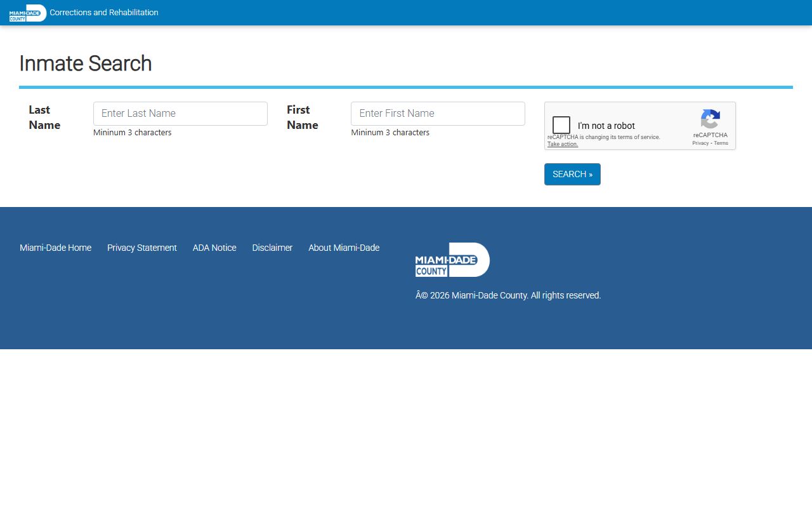
Task: Click the Miami-Dade County footer logo
Action: (452, 260)
